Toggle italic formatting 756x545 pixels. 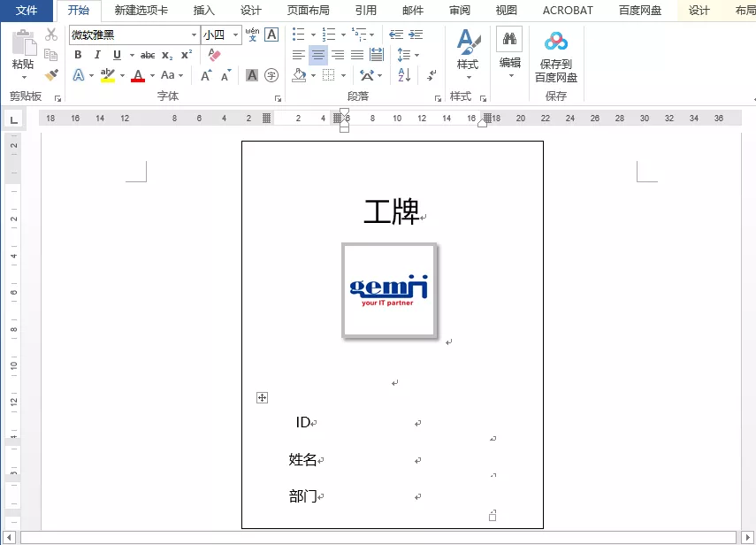click(x=97, y=54)
